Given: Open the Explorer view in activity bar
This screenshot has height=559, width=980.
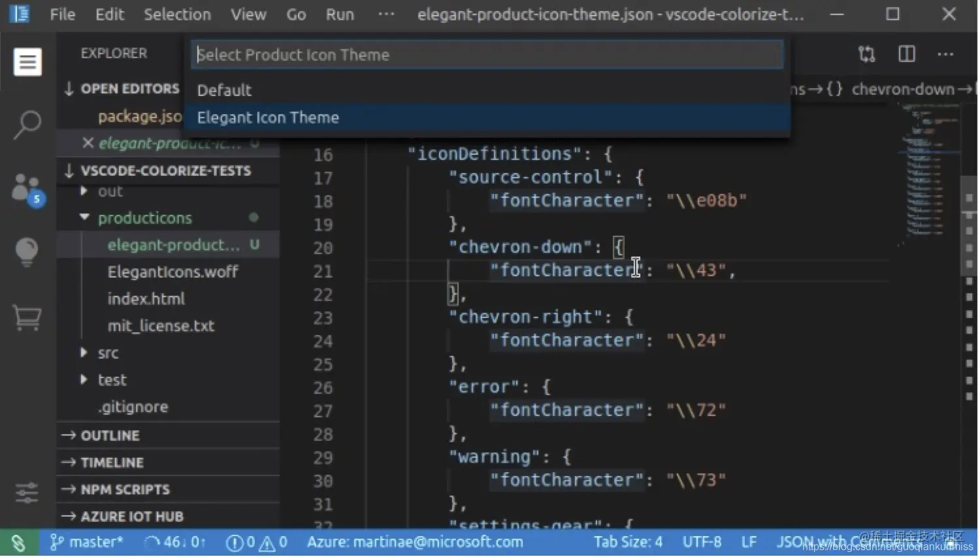Looking at the screenshot, I should click(x=27, y=62).
